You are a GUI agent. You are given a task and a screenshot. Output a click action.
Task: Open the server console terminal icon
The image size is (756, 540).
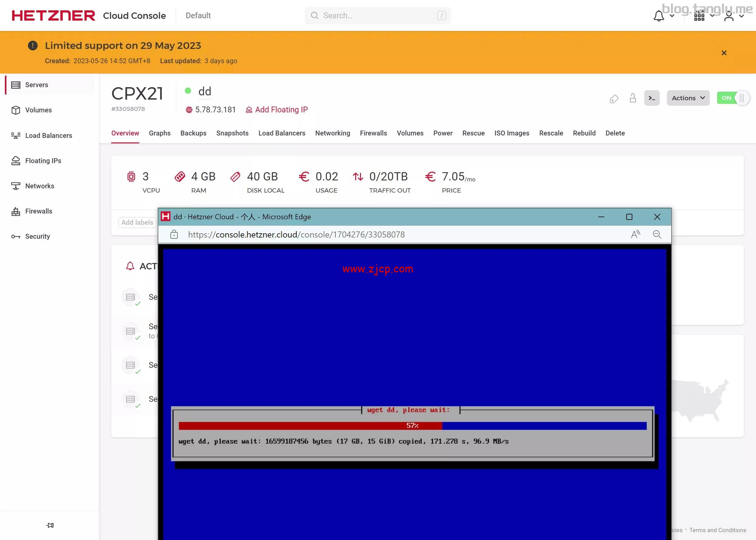(651, 98)
